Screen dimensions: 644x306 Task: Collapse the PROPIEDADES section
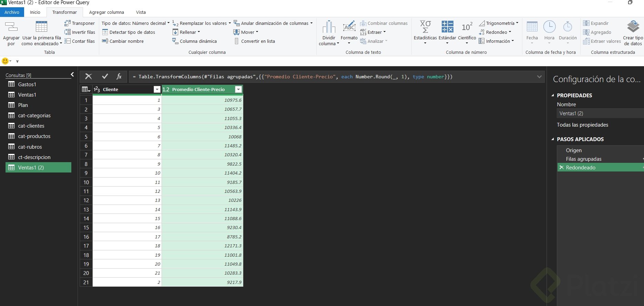pyautogui.click(x=553, y=96)
